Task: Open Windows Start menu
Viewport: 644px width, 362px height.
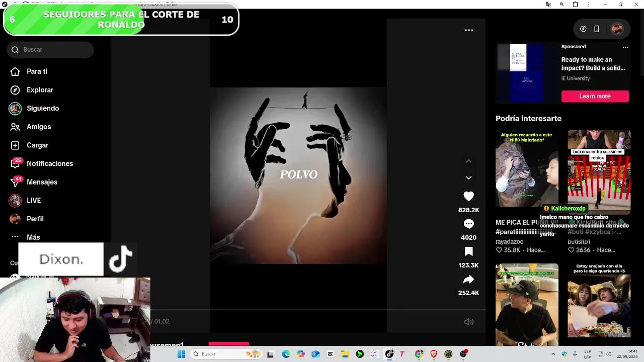Action: tap(181, 354)
